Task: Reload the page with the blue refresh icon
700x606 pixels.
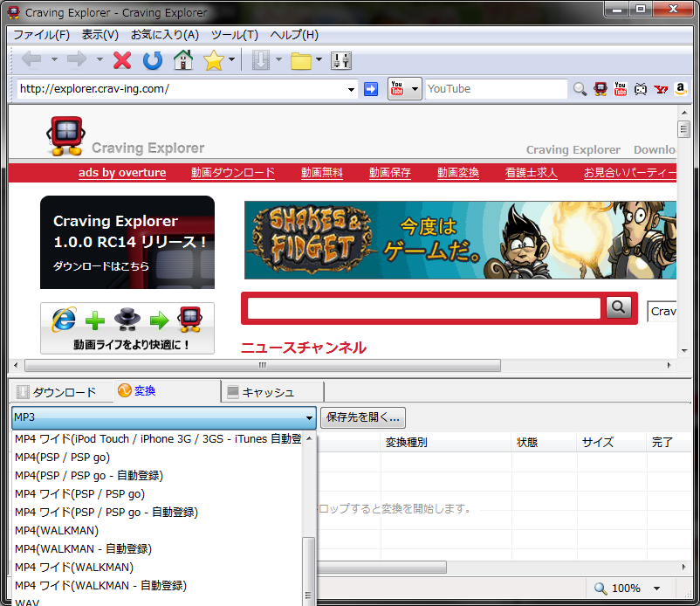Action: click(x=153, y=60)
